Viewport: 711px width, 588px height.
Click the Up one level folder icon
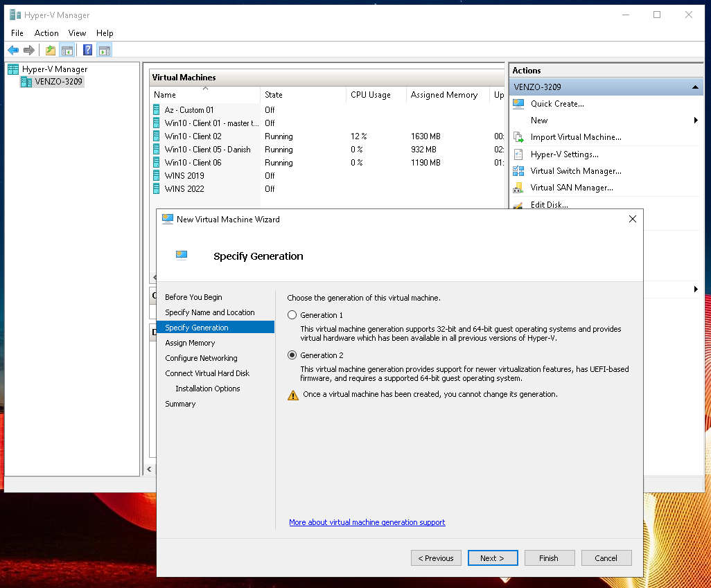[51, 51]
